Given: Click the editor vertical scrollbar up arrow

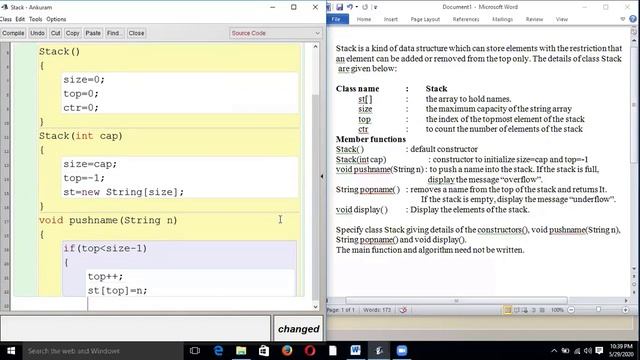Looking at the screenshot, I should point(315,47).
